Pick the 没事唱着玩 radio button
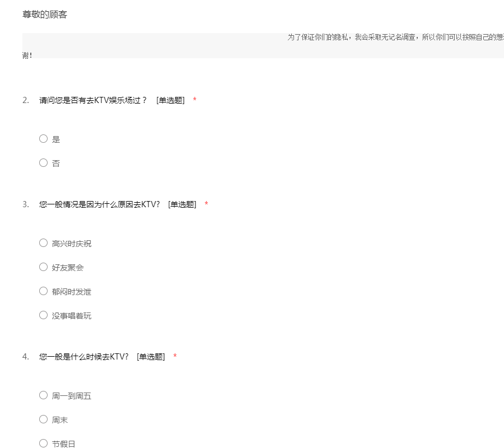 (43, 315)
